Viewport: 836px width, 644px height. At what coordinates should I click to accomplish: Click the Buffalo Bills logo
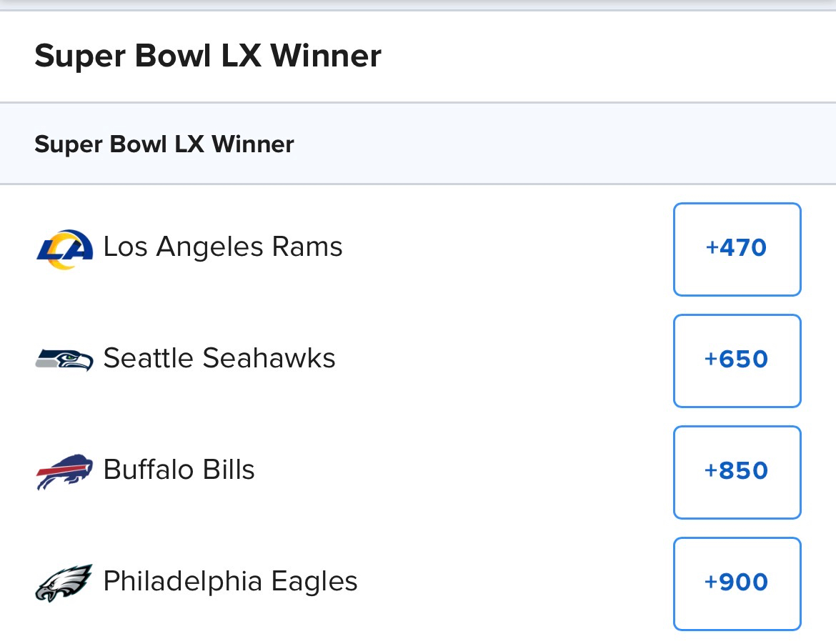click(64, 471)
